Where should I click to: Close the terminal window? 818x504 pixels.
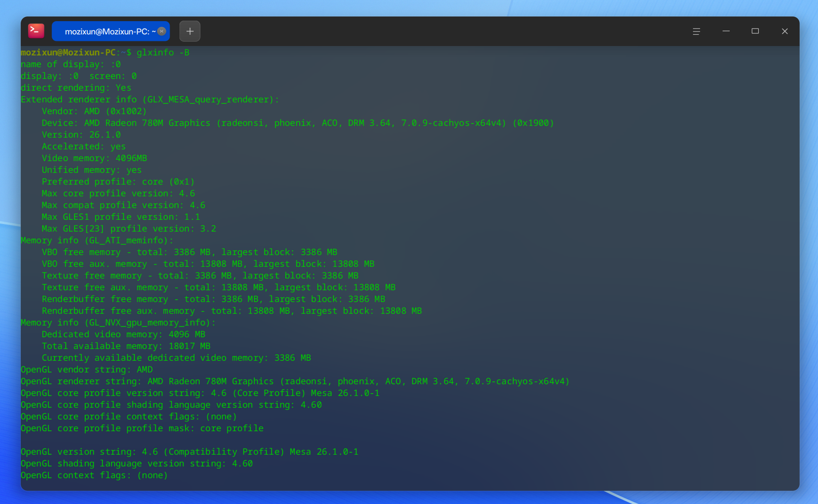coord(785,31)
